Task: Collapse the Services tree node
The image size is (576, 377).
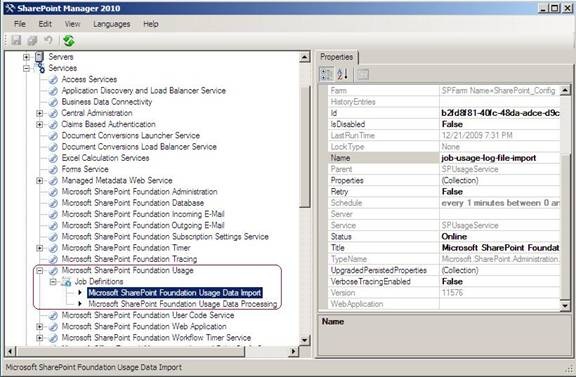Action: [26, 68]
